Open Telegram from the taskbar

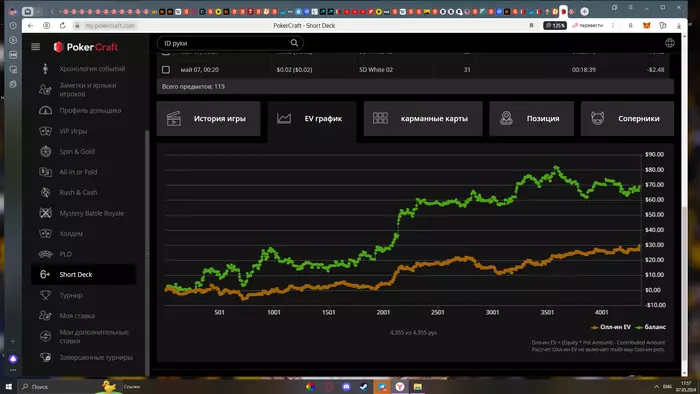tap(382, 386)
